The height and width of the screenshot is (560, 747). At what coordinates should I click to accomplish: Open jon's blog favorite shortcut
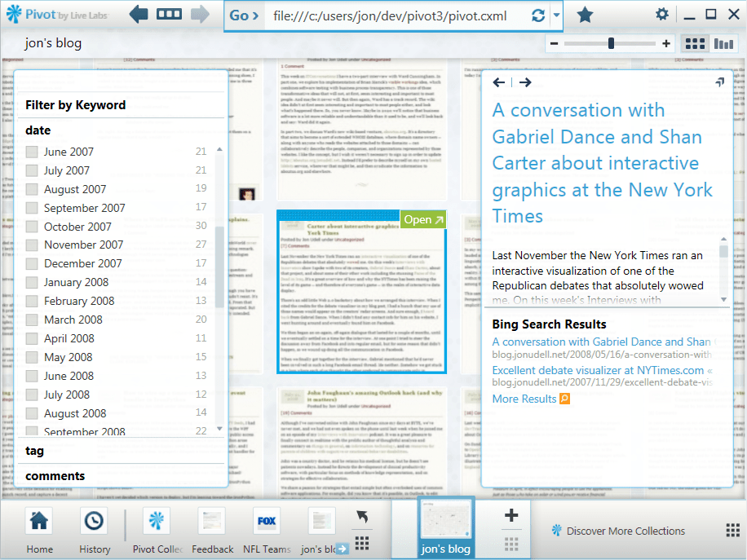tap(321, 531)
